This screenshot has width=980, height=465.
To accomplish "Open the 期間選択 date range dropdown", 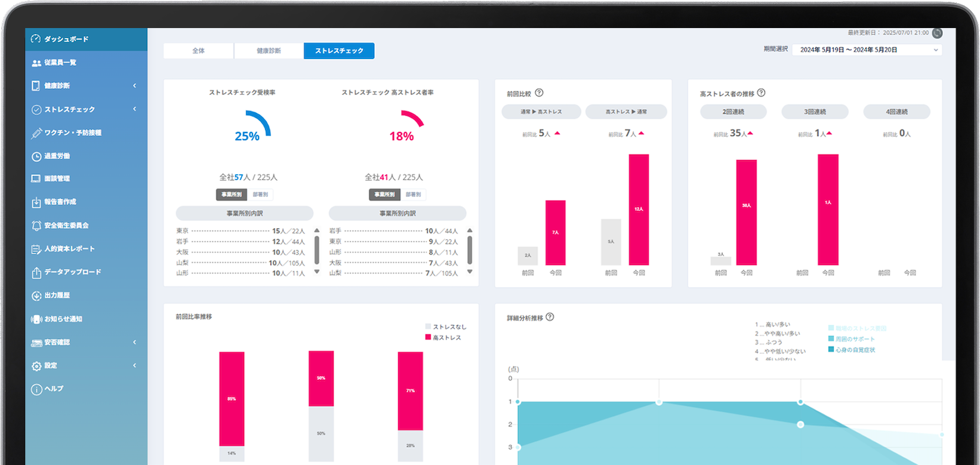I will 867,50.
